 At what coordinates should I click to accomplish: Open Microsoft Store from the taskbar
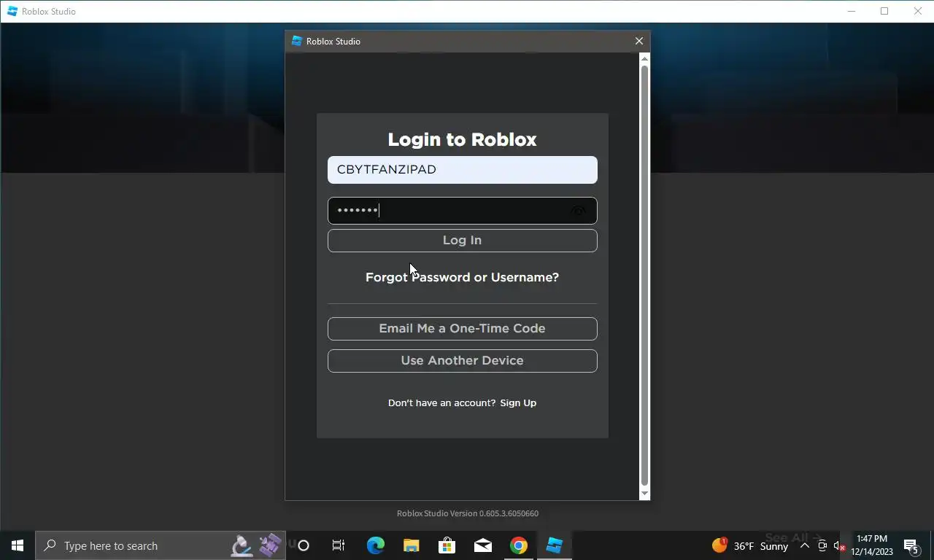(x=447, y=545)
